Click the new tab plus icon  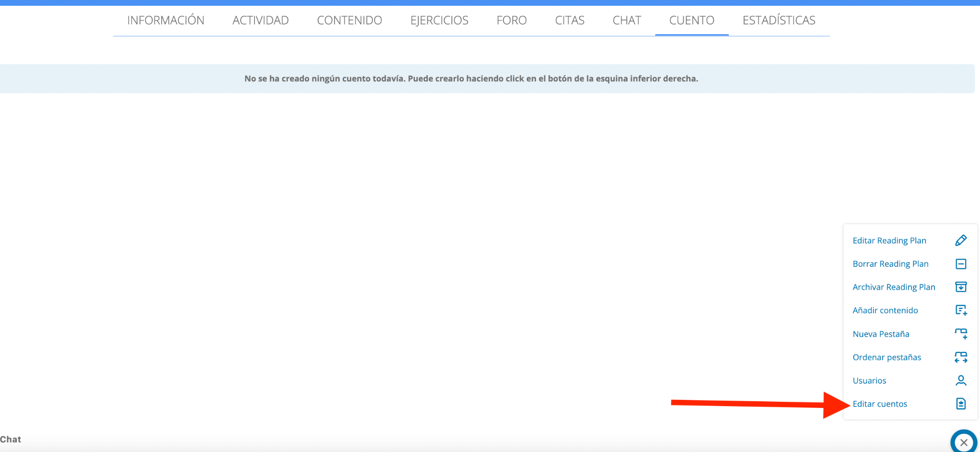point(961,334)
